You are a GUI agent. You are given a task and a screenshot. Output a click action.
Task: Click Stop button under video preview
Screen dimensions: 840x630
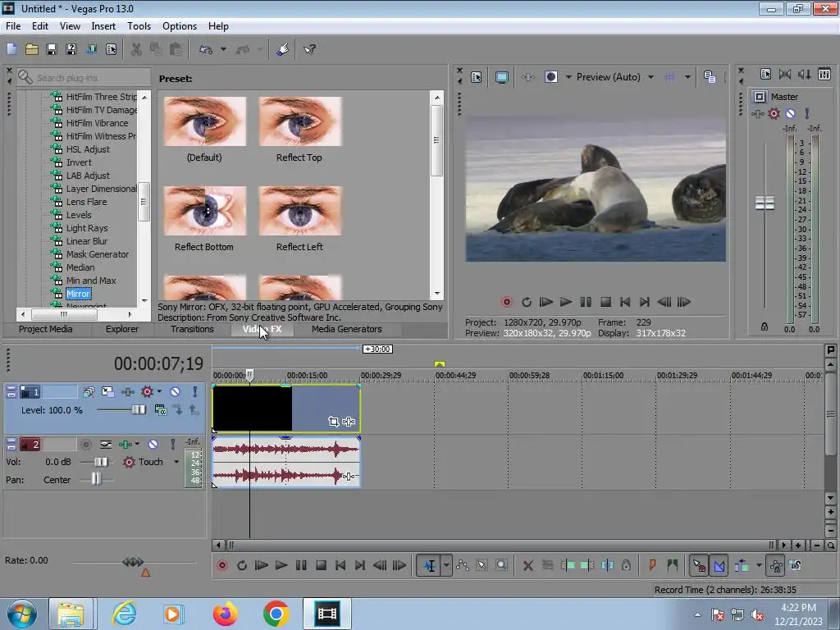click(x=605, y=302)
